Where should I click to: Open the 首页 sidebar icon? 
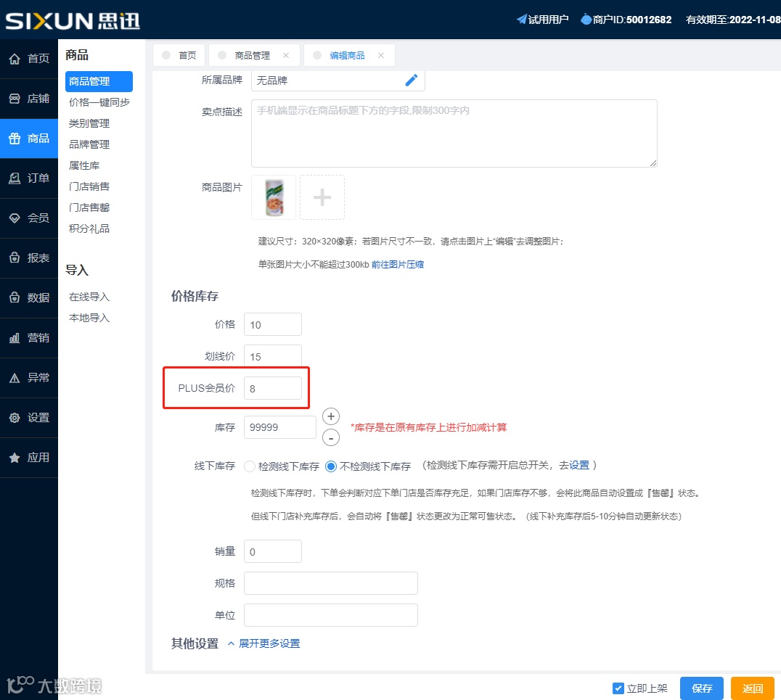click(x=29, y=59)
